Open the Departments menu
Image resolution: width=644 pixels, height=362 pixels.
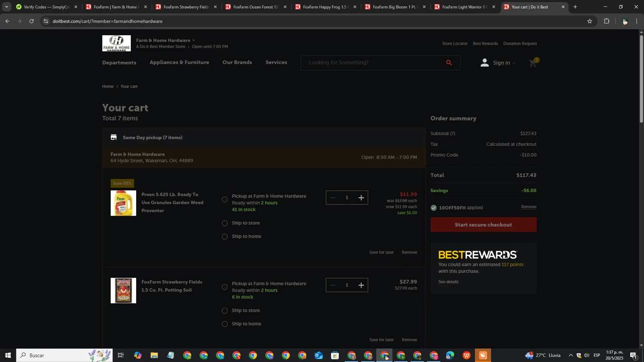119,63
